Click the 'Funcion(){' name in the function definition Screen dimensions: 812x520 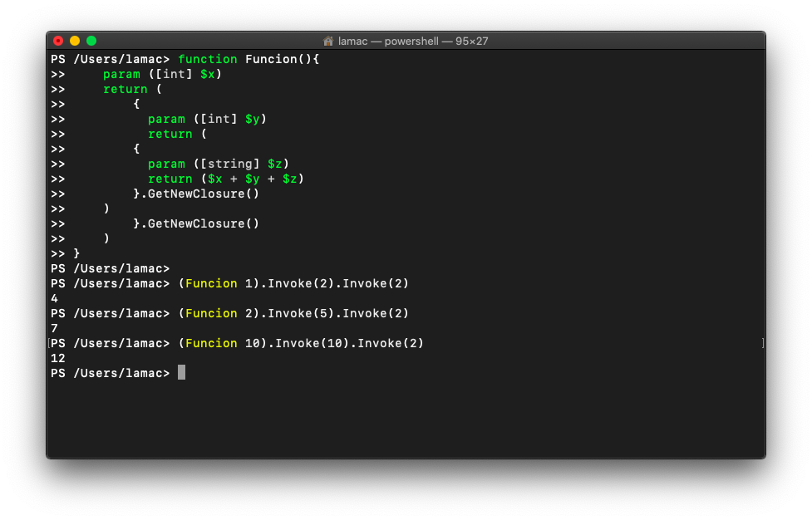[x=282, y=60]
